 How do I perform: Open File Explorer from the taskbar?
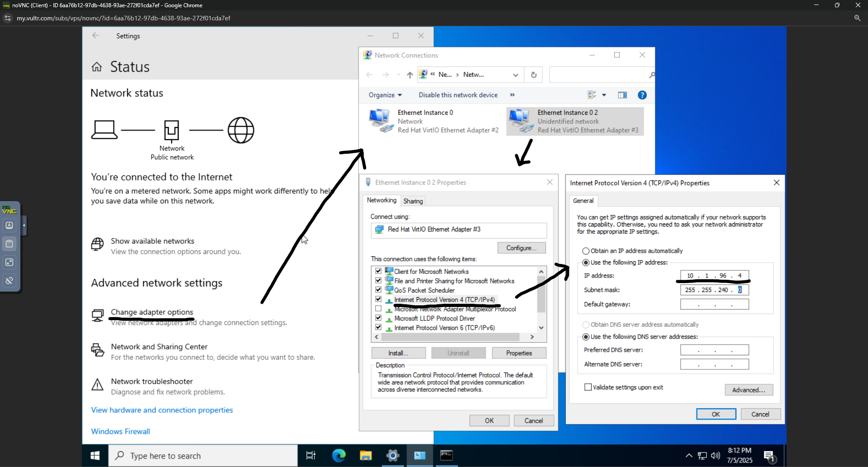[365, 456]
